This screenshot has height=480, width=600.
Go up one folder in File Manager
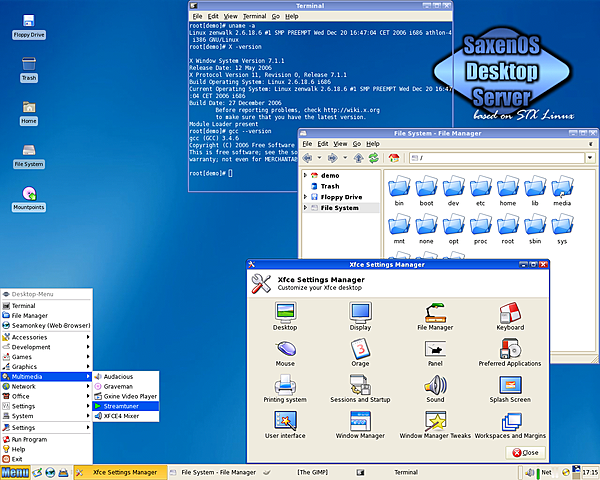click(x=359, y=158)
